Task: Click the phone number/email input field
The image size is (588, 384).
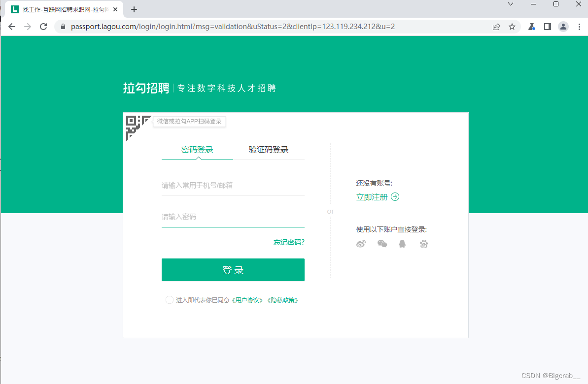Action: [233, 185]
